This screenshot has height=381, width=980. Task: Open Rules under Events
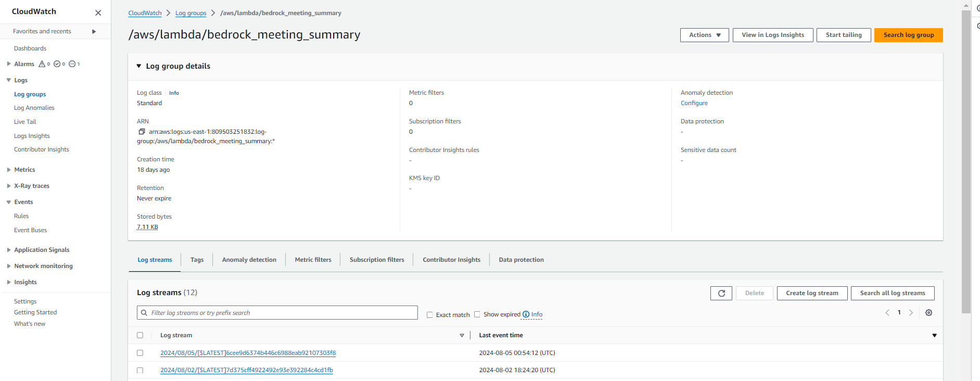tap(21, 216)
